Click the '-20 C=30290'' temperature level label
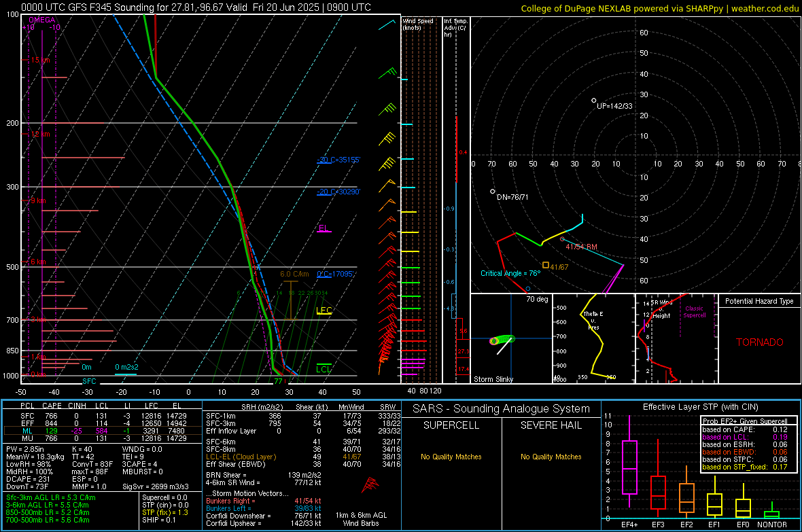The image size is (802, 532). (338, 192)
